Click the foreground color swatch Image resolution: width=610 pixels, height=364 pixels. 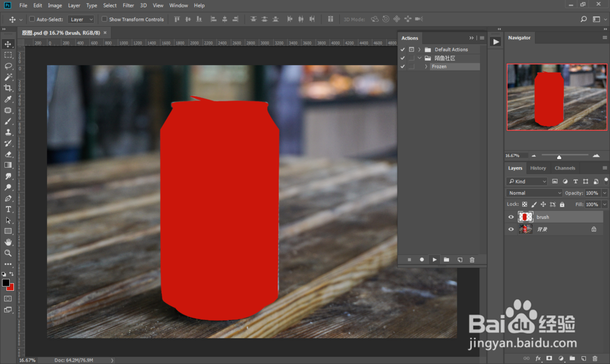coord(6,284)
